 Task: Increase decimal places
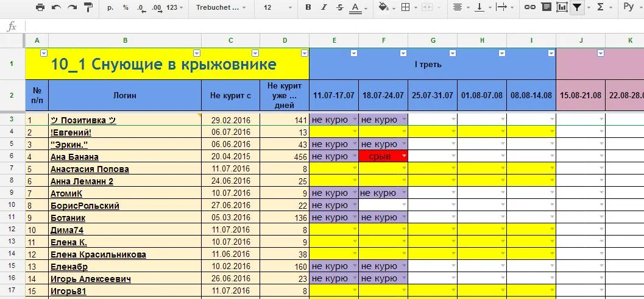point(157,7)
